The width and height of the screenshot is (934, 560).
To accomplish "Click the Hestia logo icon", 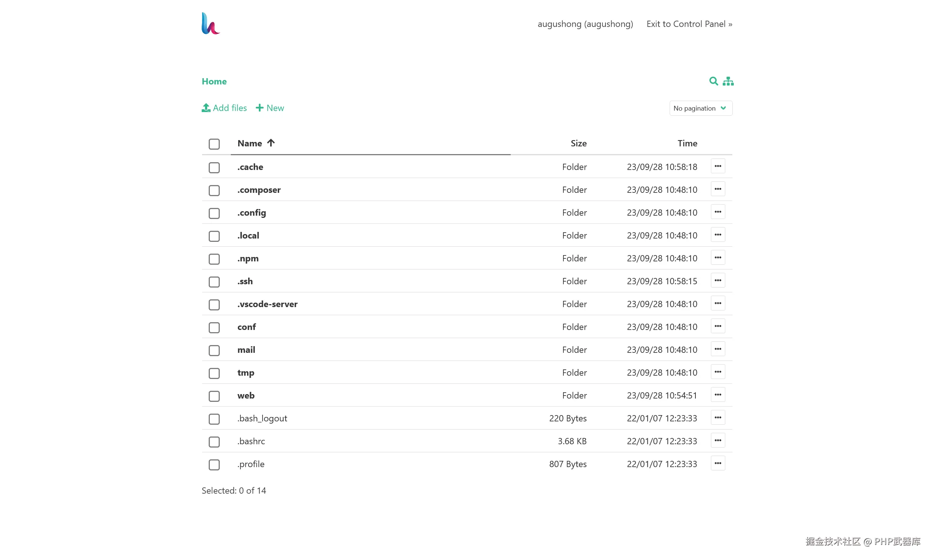I will point(211,23).
